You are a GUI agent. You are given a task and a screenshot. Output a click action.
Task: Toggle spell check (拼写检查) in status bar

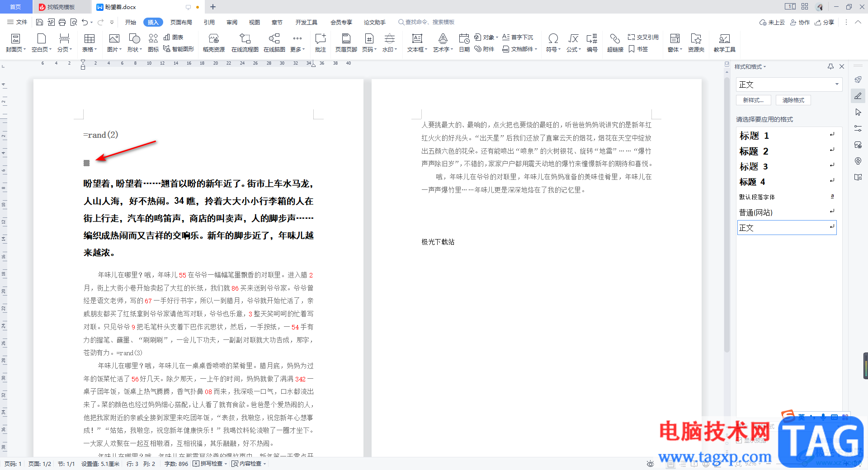pos(210,464)
